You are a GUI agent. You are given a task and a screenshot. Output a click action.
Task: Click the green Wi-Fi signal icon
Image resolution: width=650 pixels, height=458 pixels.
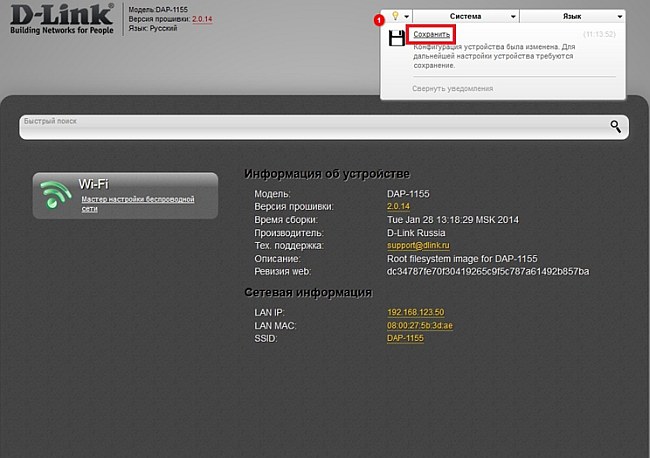click(55, 196)
